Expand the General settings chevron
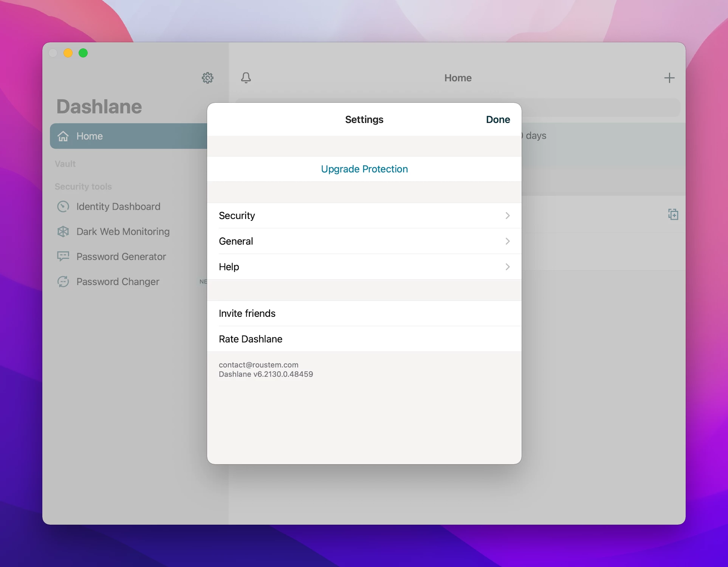Image resolution: width=728 pixels, height=567 pixels. click(x=508, y=241)
